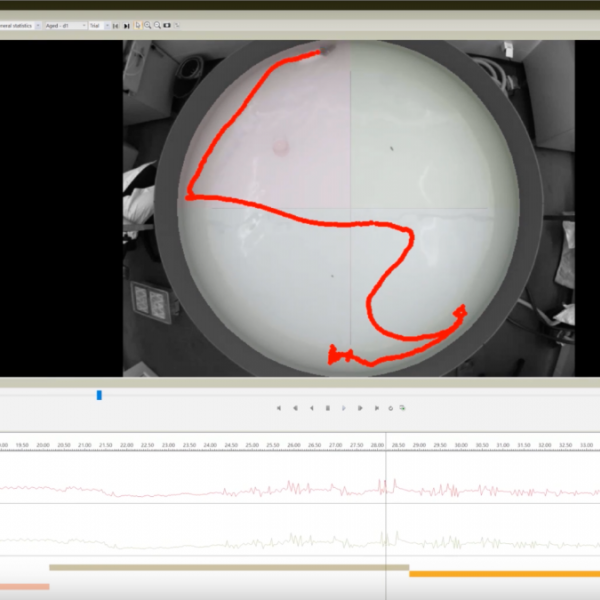Image resolution: width=600 pixels, height=600 pixels.
Task: Click the zoom in magnifier icon
Action: click(147, 25)
